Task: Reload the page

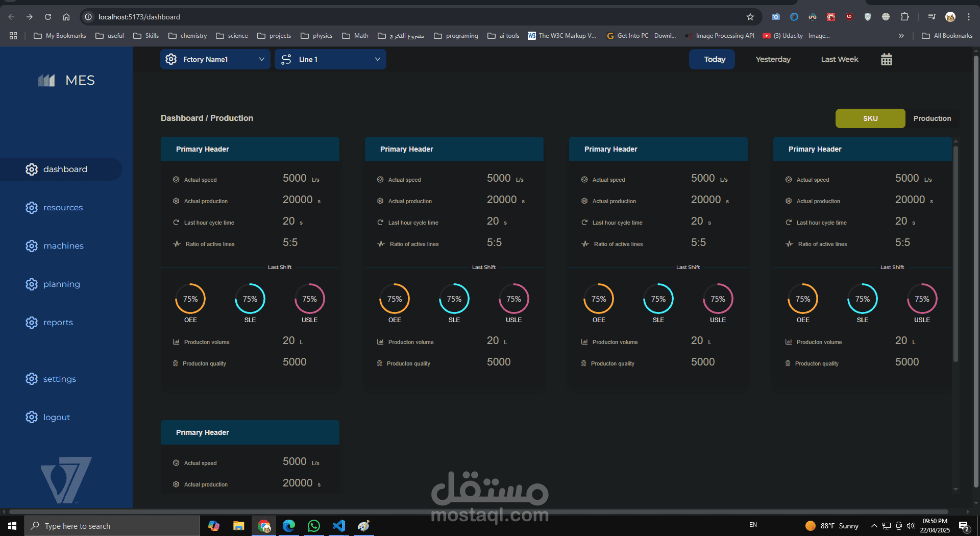Action: [x=48, y=17]
